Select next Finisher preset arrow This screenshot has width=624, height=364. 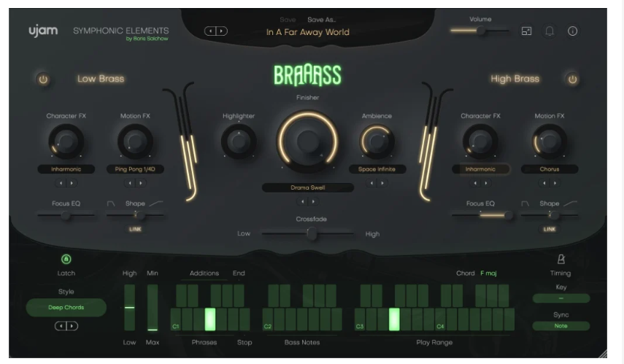click(313, 201)
